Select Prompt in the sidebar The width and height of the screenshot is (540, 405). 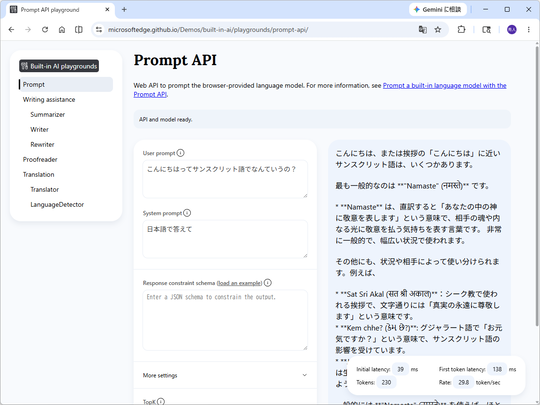(x=66, y=84)
